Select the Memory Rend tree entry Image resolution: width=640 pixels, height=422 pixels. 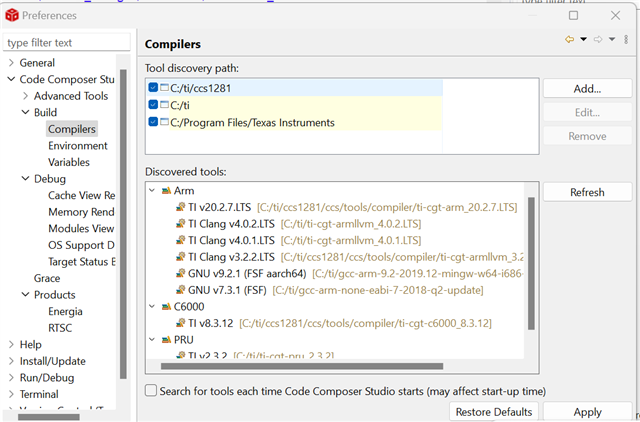click(x=81, y=212)
